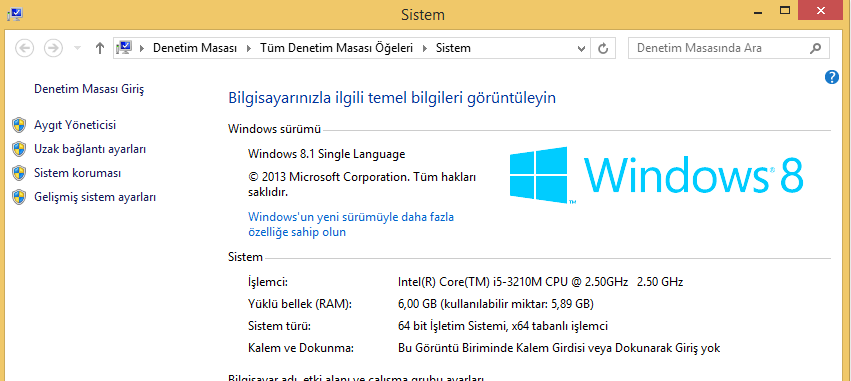Image resolution: width=851 pixels, height=381 pixels.
Task: Open Tüm Denetim Masası Öğeleri breadcrumb
Action: point(336,48)
